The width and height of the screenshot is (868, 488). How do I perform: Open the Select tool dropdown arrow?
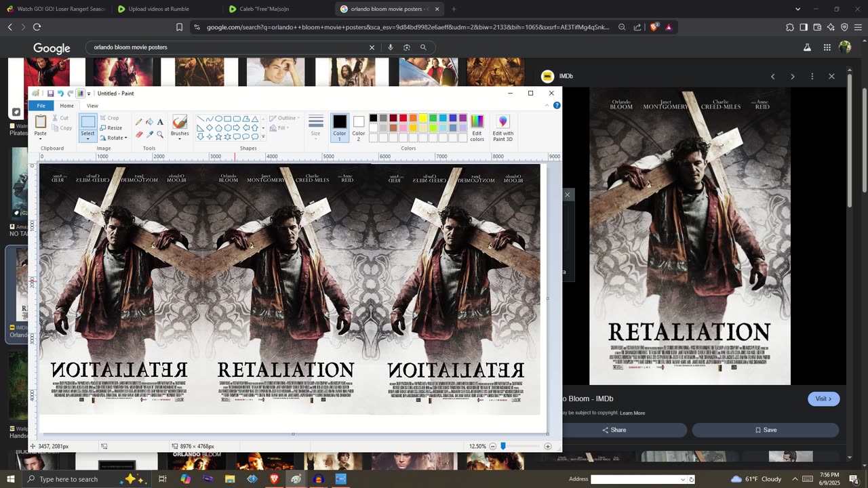pyautogui.click(x=87, y=139)
